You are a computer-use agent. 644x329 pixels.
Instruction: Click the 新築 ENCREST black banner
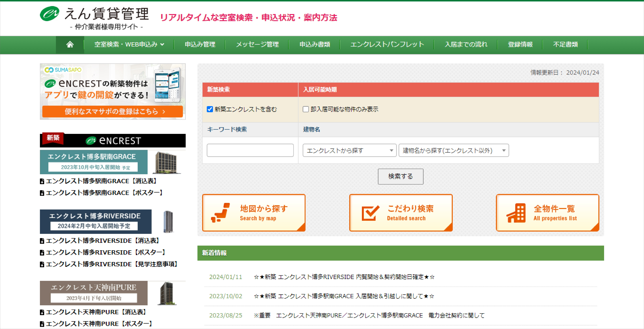tap(113, 140)
